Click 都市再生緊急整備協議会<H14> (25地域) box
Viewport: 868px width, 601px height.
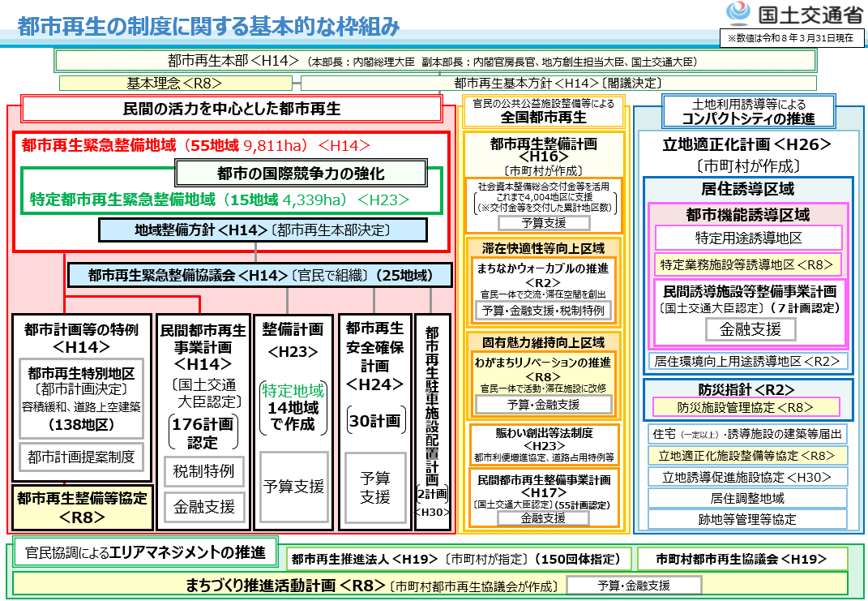260,275
